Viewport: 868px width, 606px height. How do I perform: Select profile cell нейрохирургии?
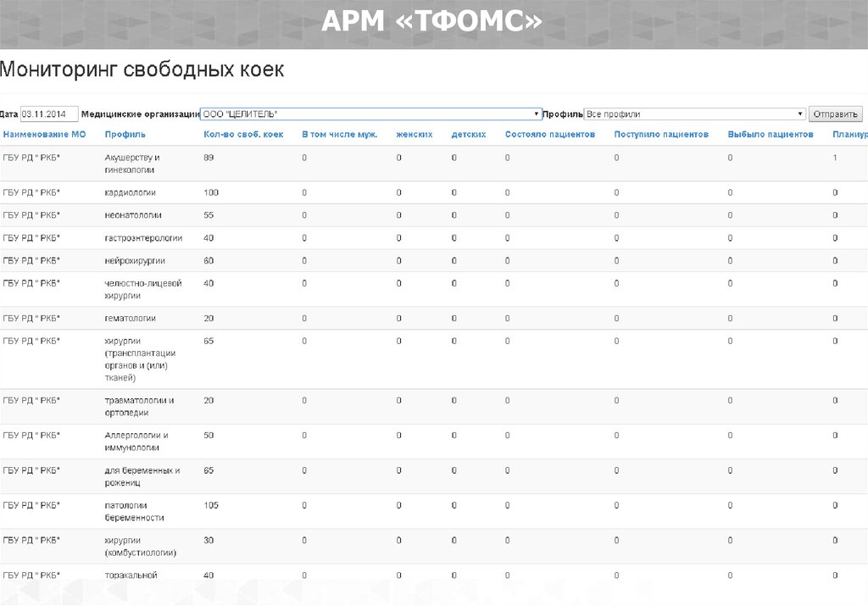pos(135,261)
